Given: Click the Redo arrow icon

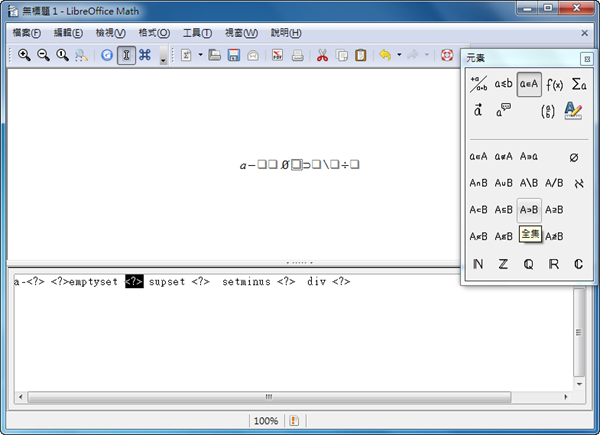Looking at the screenshot, I should (x=413, y=55).
